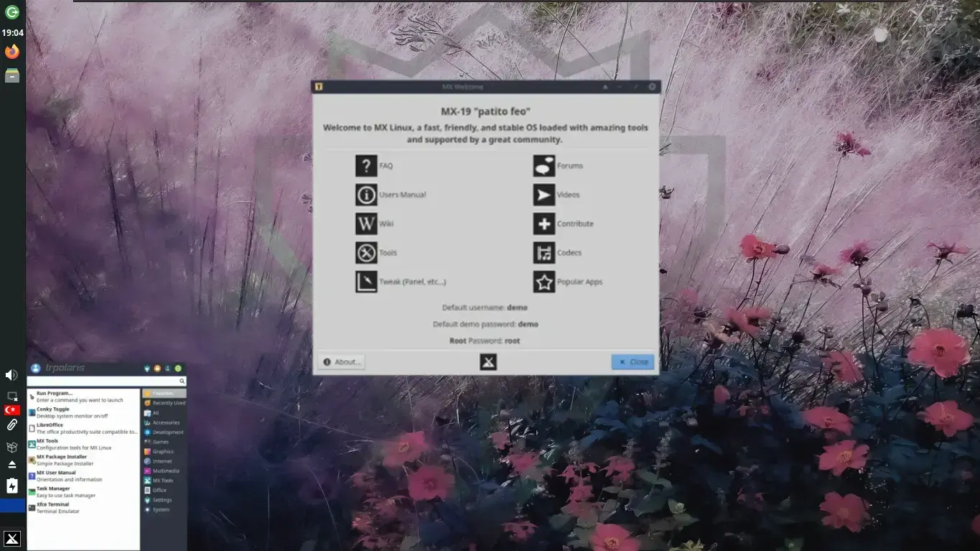Roll up the MX Welcome window
Image resolution: width=980 pixels, height=551 pixels.
point(605,87)
